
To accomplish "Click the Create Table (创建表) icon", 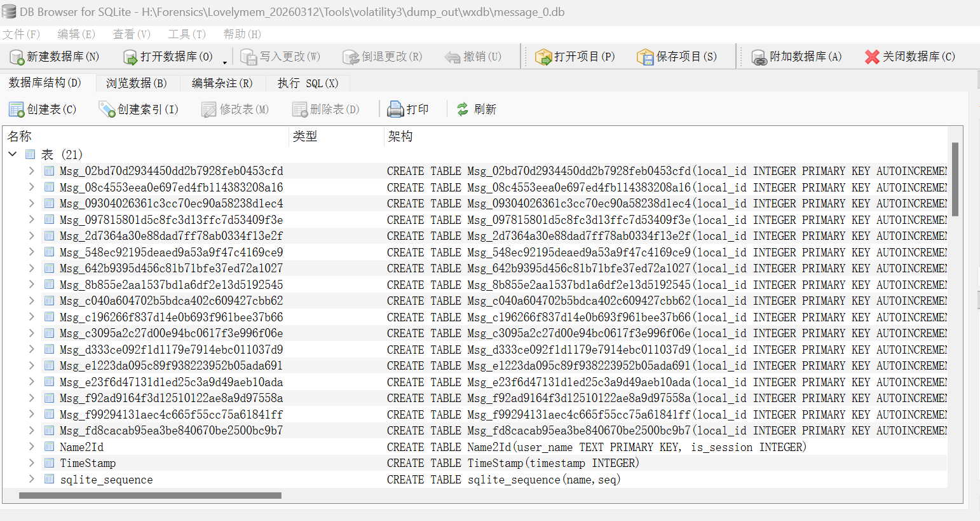I will tap(17, 109).
